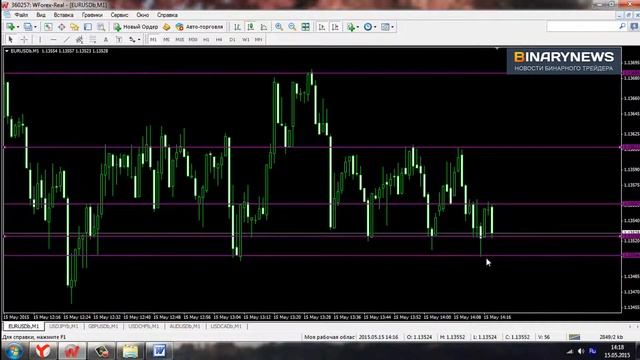Open the Windows Start button
This screenshot has width=640, height=360.
pyautogui.click(x=14, y=351)
